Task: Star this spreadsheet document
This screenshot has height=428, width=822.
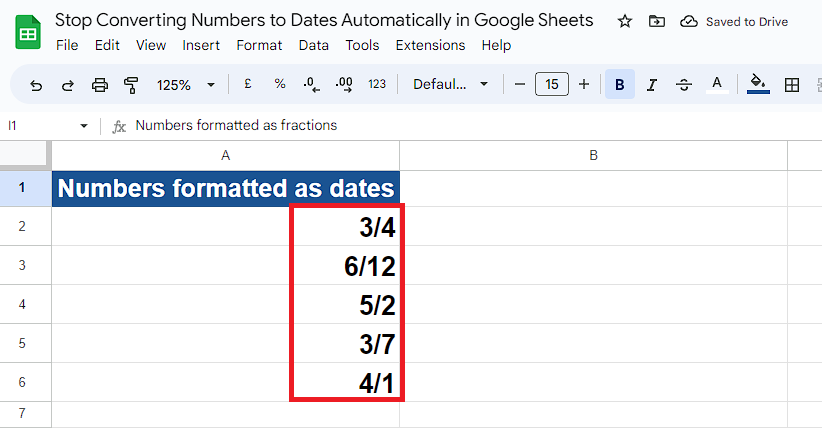Action: 624,22
